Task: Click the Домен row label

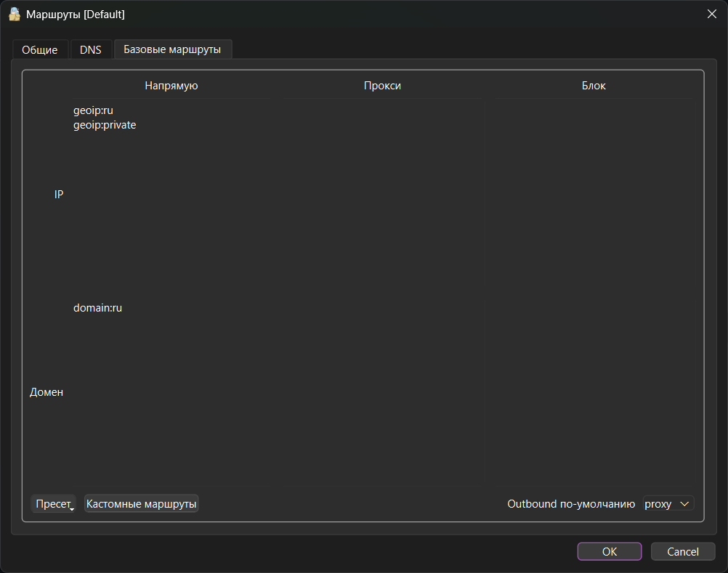Action: (46, 392)
